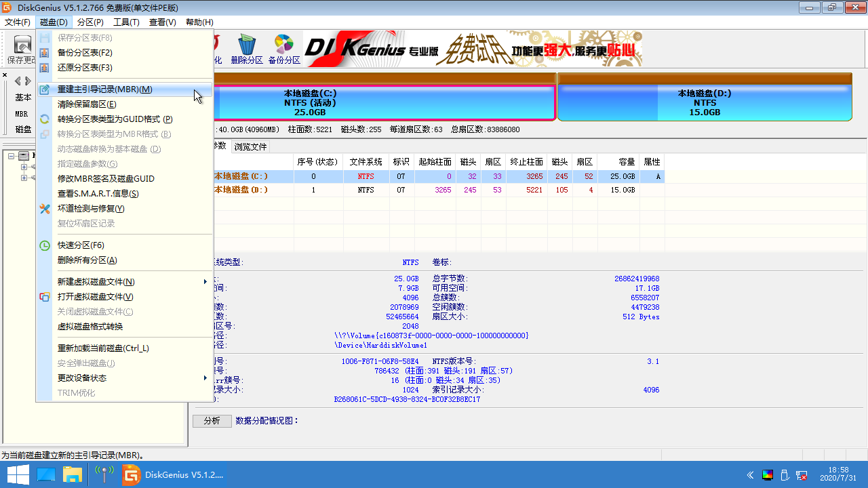Image resolution: width=868 pixels, height=488 pixels.
Task: Click the DiskGenius taskbar button
Action: tap(173, 474)
